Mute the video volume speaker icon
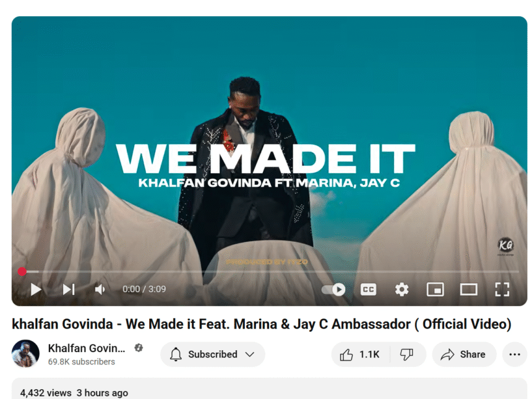Screen dimensions: 532x399 point(100,290)
